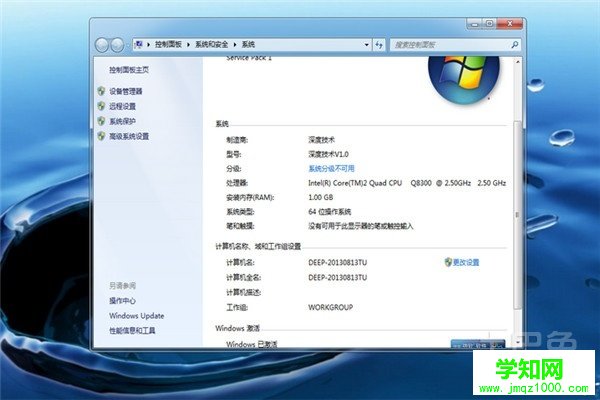Click 更改设置 link
The width and height of the screenshot is (600, 400).
click(x=466, y=262)
